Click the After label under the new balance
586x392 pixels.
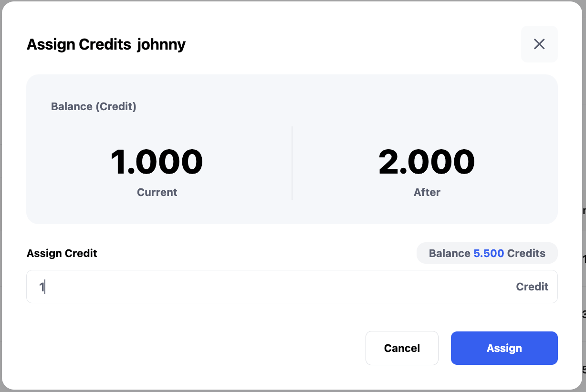click(x=427, y=192)
